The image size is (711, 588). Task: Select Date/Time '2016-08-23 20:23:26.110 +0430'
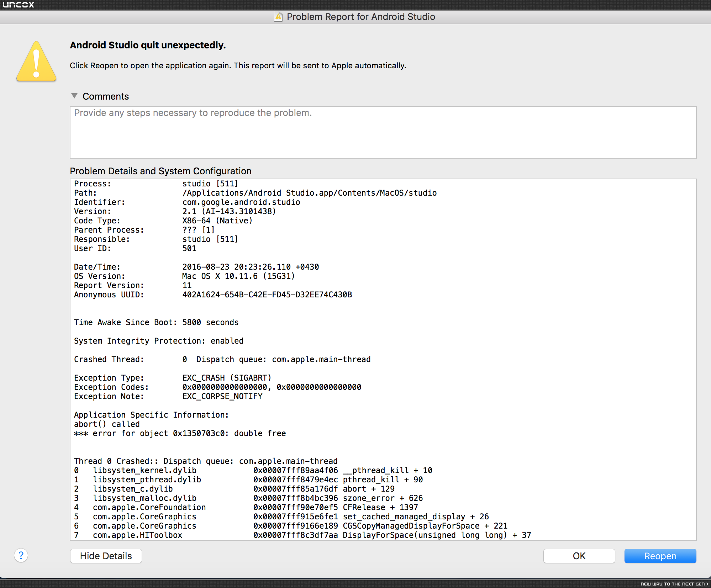coord(251,267)
